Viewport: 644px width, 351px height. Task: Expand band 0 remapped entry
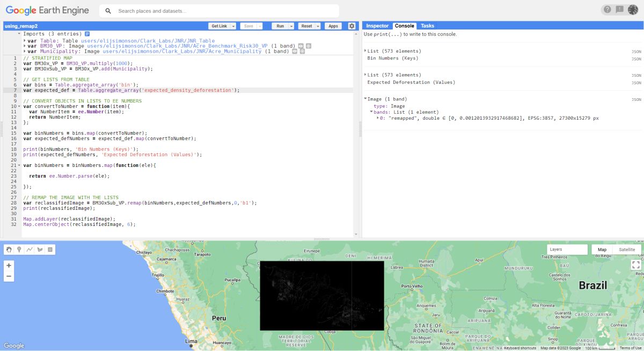pos(378,118)
